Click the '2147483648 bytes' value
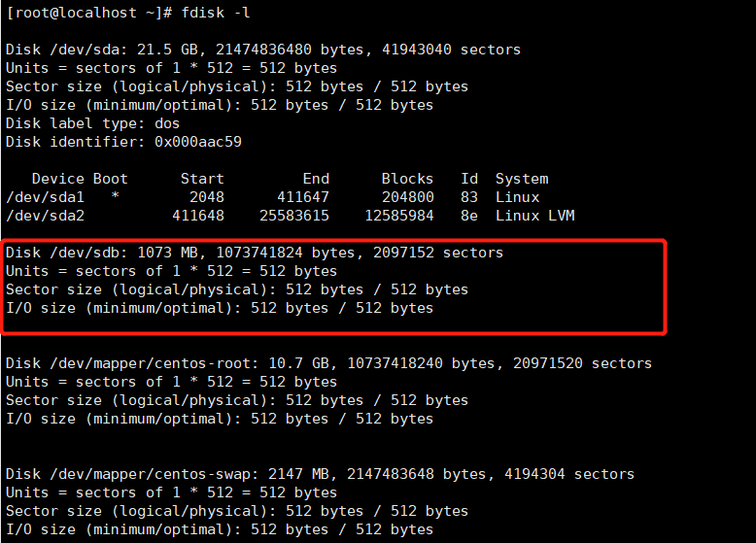The image size is (756, 543). pyautogui.click(x=416, y=474)
